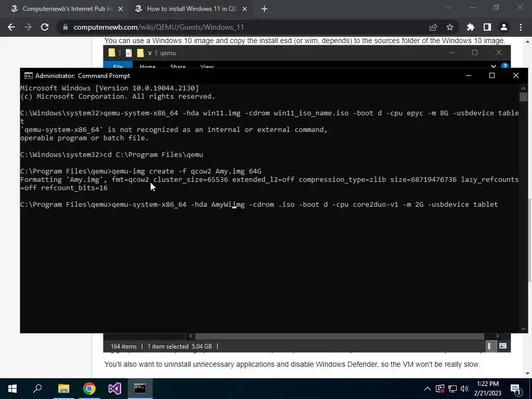The height and width of the screenshot is (399, 532).
Task: Click the qemu Explorer folder icon
Action: pos(112,53)
